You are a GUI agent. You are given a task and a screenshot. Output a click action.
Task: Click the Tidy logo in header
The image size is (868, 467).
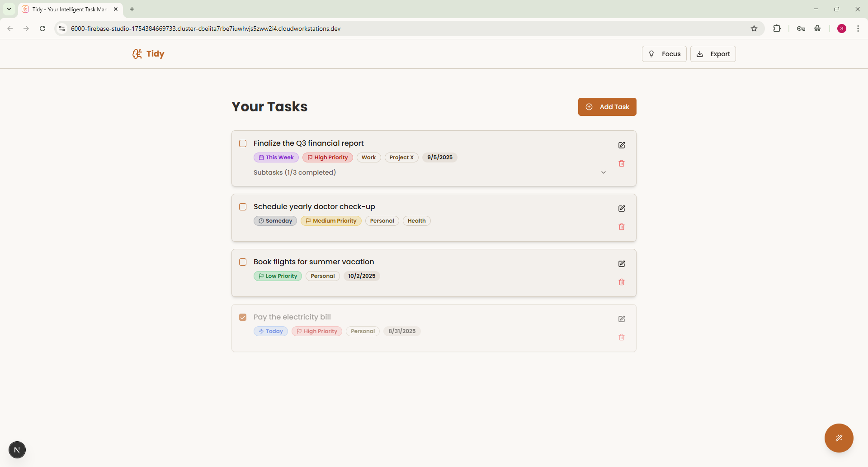click(x=148, y=54)
